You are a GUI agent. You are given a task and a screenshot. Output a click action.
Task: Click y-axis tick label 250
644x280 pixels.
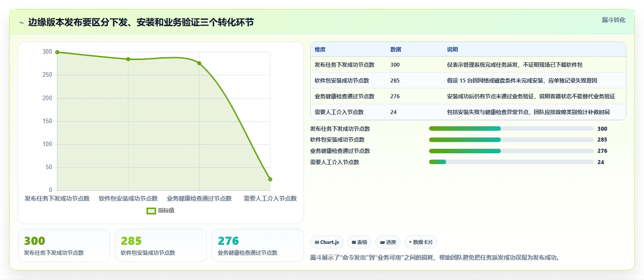click(47, 75)
